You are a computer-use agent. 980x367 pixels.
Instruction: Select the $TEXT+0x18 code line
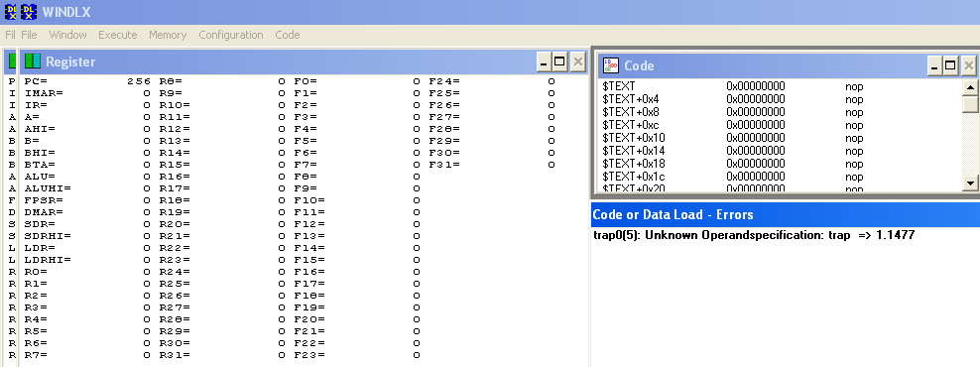[780, 164]
